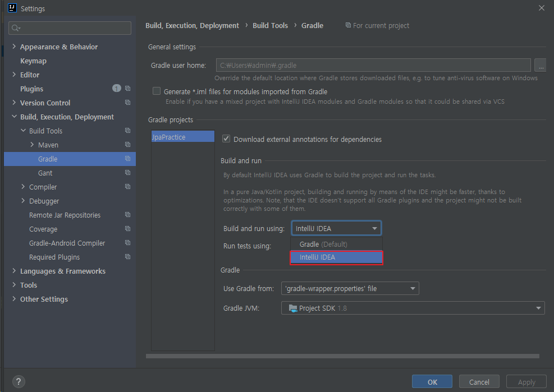Select Gant under Build Tools
Image resolution: width=554 pixels, height=392 pixels.
pyautogui.click(x=45, y=173)
